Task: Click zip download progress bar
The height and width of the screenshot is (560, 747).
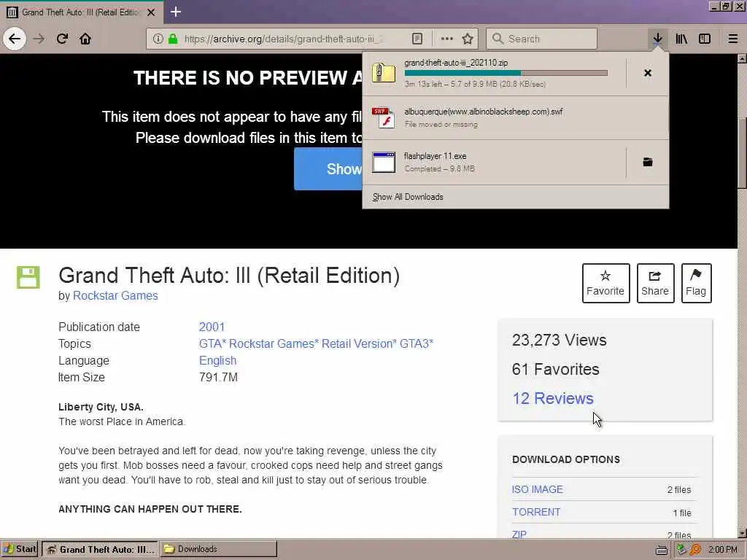Action: (506, 74)
